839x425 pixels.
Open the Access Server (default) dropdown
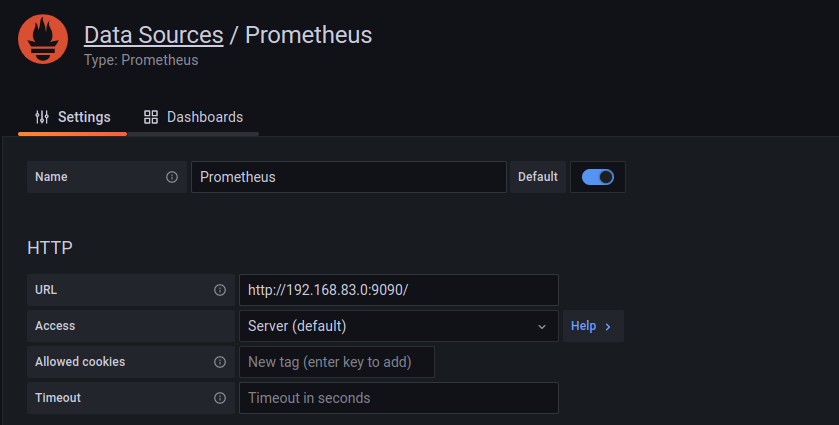coord(399,326)
